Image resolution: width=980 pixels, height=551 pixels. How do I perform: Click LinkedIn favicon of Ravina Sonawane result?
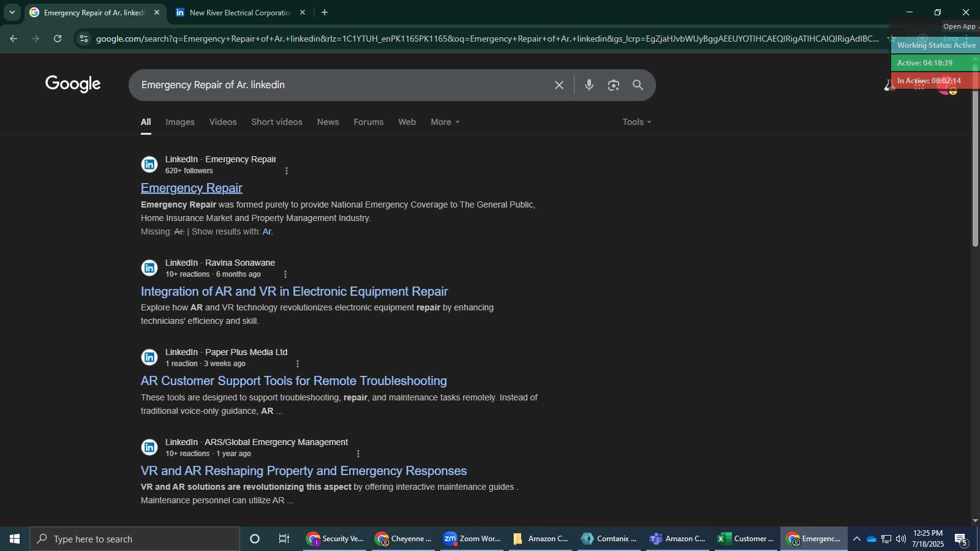click(149, 268)
